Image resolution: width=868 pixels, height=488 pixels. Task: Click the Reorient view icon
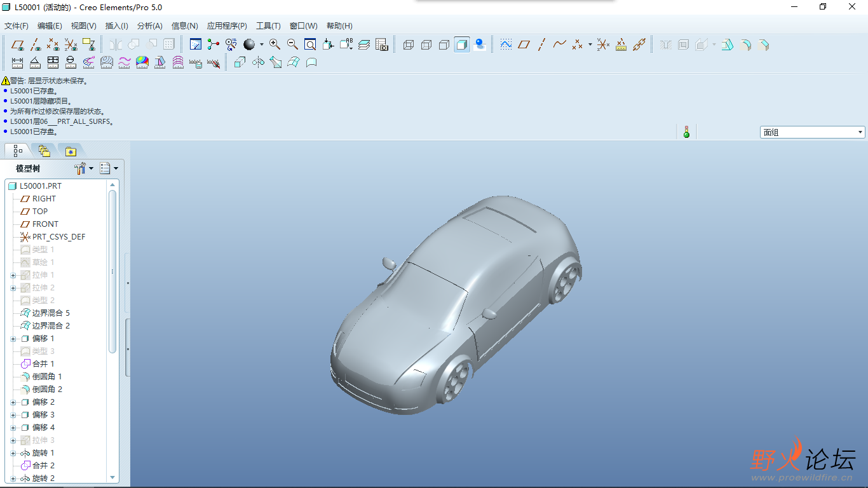point(328,44)
